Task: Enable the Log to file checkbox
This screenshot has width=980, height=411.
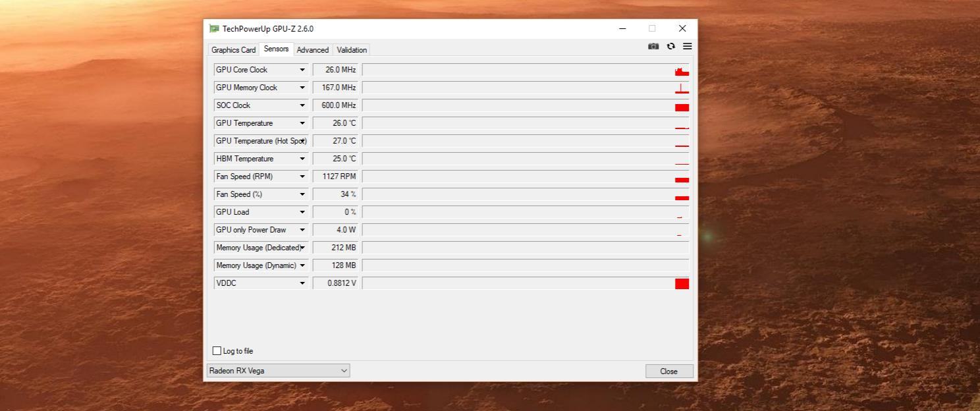Action: [x=217, y=351]
